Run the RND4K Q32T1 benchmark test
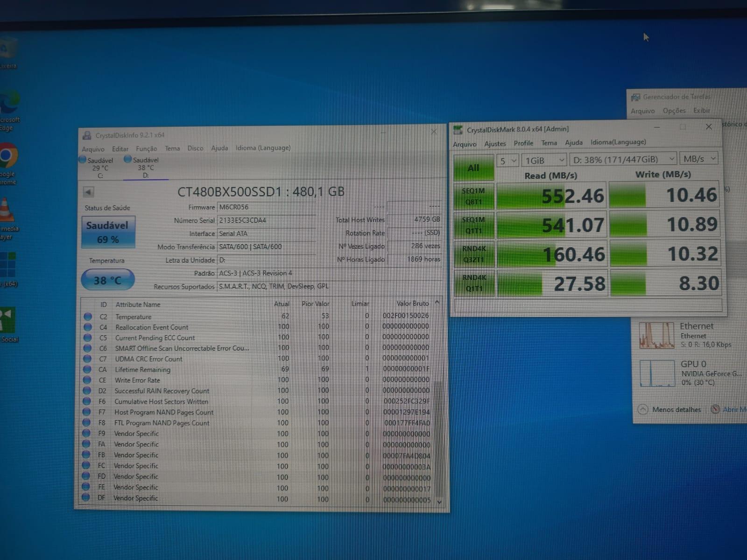 (x=473, y=254)
